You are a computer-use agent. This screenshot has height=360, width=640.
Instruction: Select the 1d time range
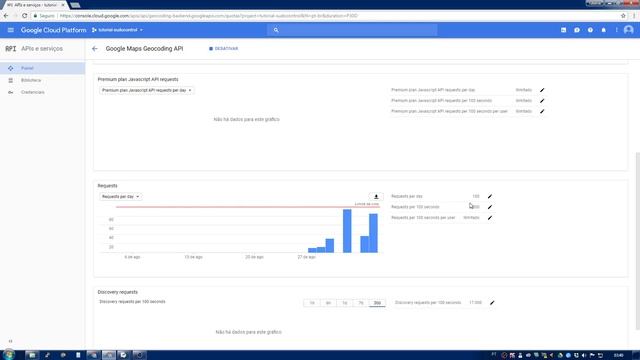344,303
